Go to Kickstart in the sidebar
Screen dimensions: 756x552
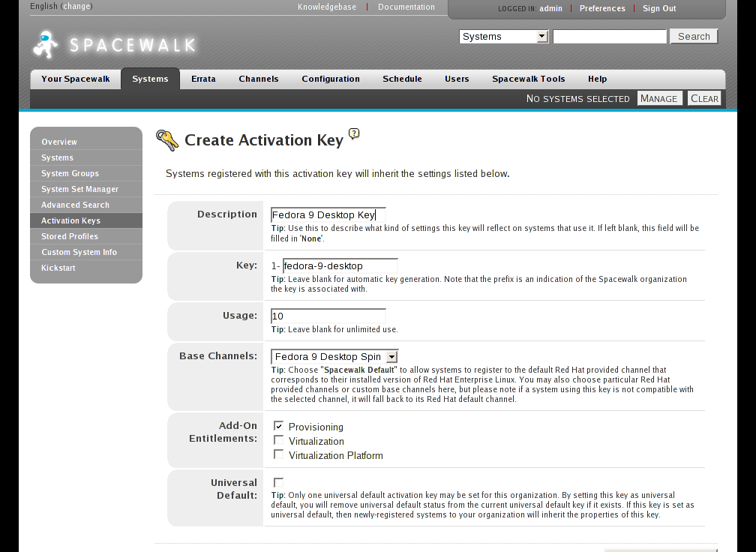pyautogui.click(x=86, y=268)
